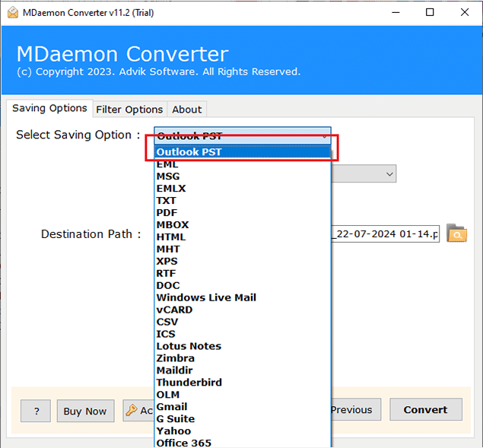This screenshot has width=483, height=448.
Task: Minimize the MDaemon Converter window
Action: point(396,13)
